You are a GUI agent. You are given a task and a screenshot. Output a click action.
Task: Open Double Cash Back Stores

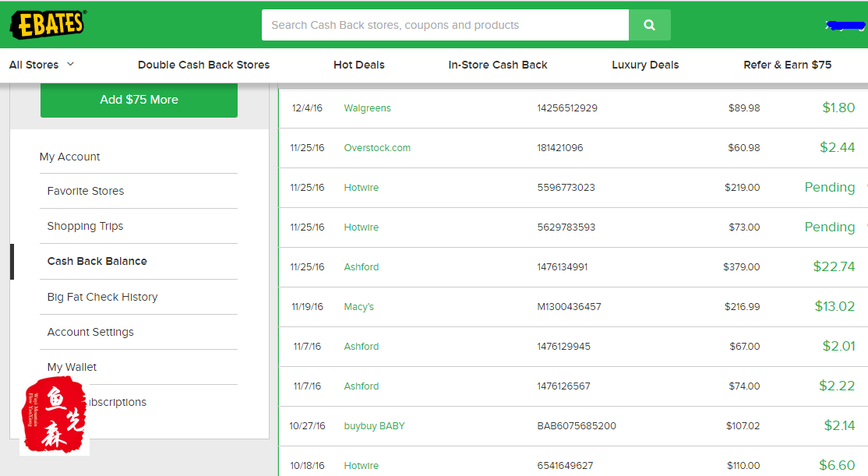tap(203, 65)
